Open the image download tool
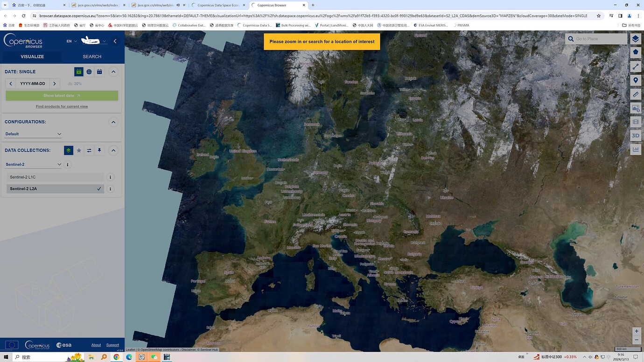Image resolution: width=644 pixels, height=362 pixels. pos(636,108)
